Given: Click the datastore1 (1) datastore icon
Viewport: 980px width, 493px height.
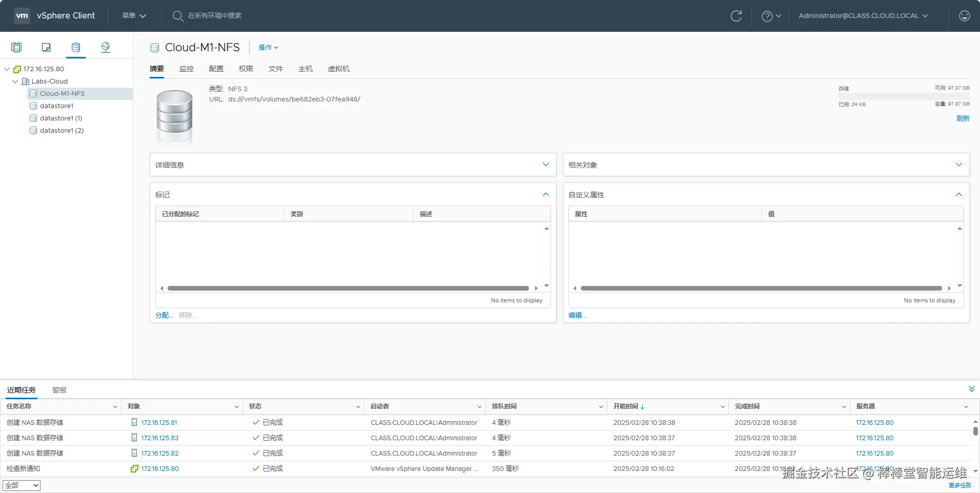Looking at the screenshot, I should [x=33, y=118].
